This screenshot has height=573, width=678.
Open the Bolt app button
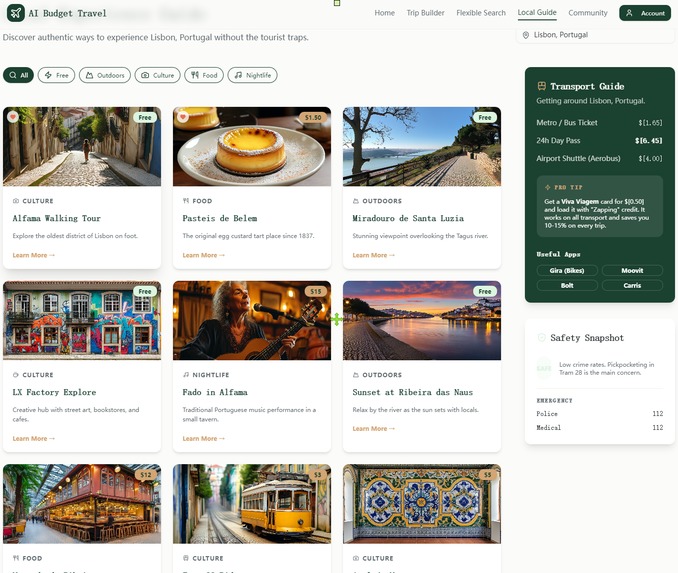click(567, 285)
